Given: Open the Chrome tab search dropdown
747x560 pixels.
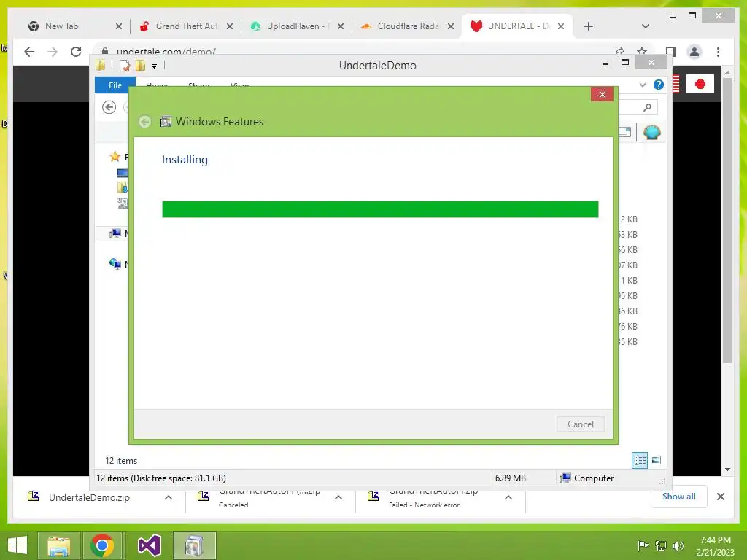Looking at the screenshot, I should [x=646, y=26].
